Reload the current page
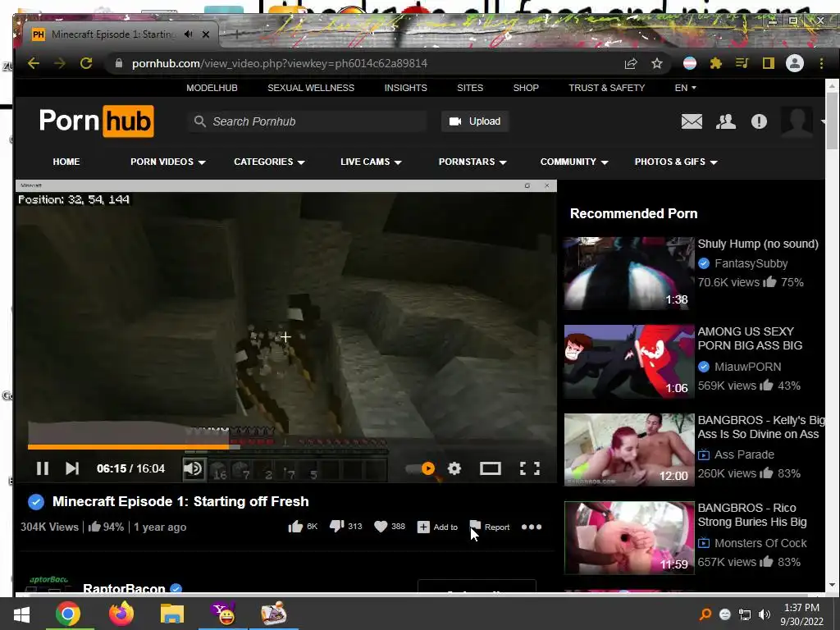840x630 pixels. click(x=85, y=63)
